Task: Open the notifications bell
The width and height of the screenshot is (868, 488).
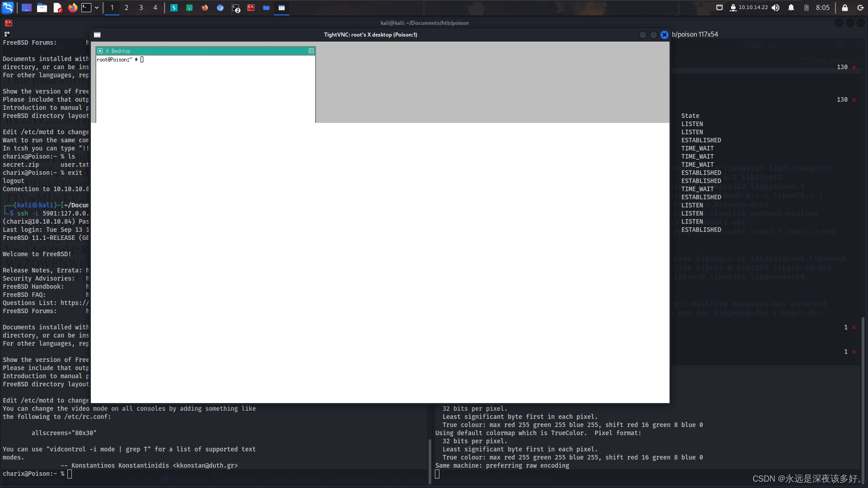Action: pos(791,8)
